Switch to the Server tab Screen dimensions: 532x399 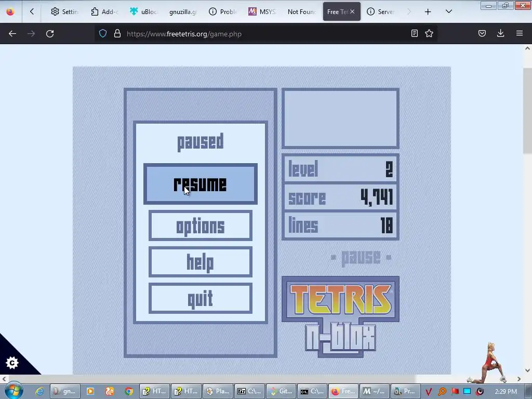381,11
